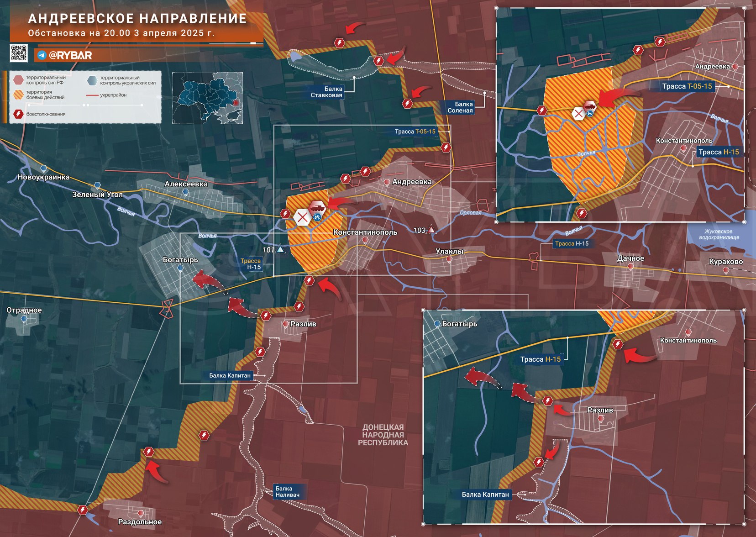
Task: Click the Жуковское водохранилище reservoir label
Action: [719, 235]
